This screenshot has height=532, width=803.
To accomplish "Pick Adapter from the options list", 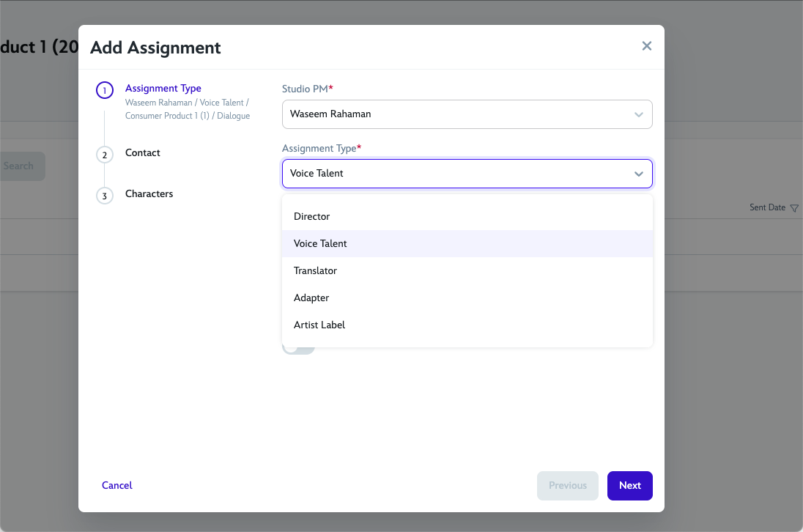I will [x=311, y=298].
